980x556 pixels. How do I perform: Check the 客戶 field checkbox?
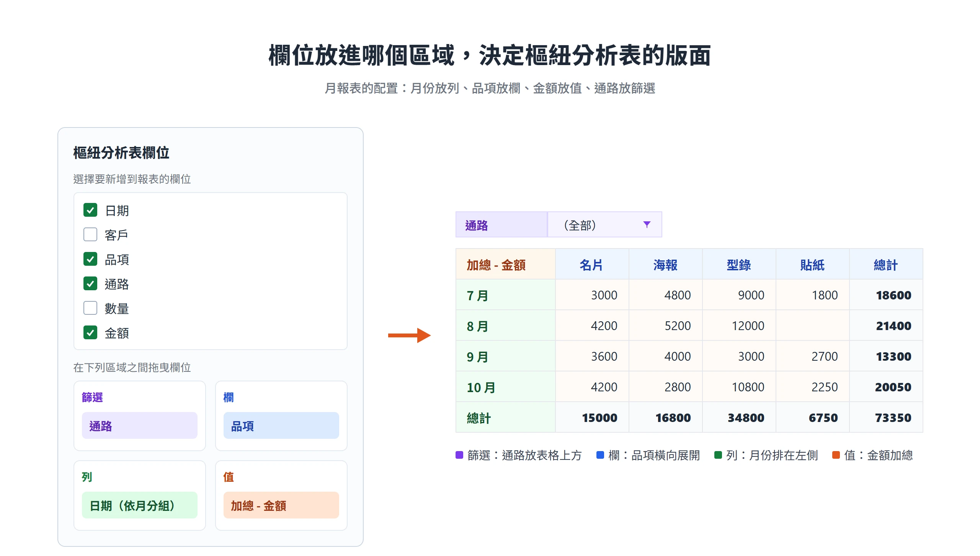90,235
